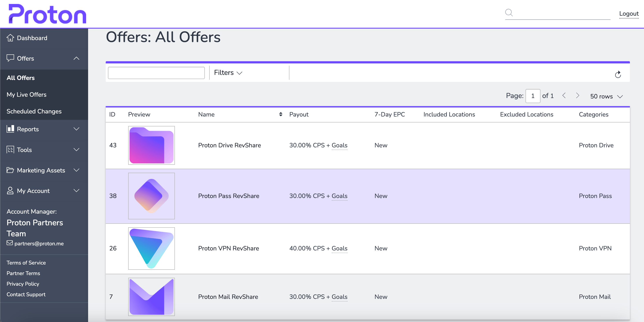
Task: Open Contact Support
Action: click(x=26, y=294)
